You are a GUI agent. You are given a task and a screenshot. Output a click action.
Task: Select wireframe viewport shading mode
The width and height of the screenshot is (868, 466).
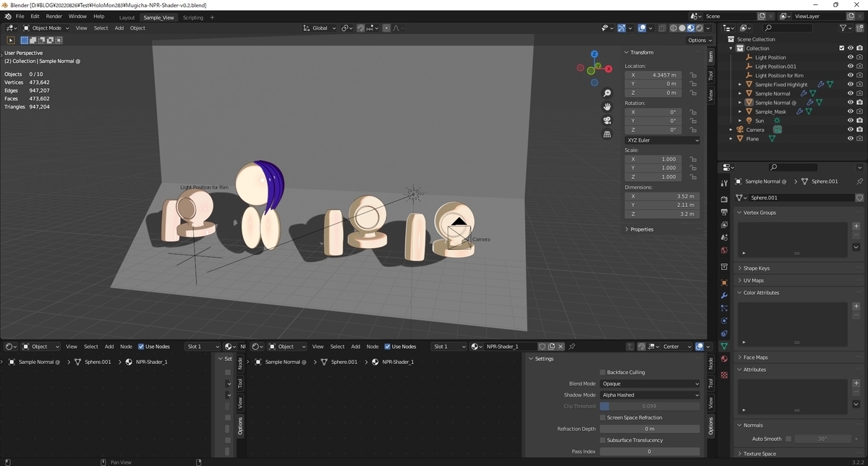click(673, 28)
